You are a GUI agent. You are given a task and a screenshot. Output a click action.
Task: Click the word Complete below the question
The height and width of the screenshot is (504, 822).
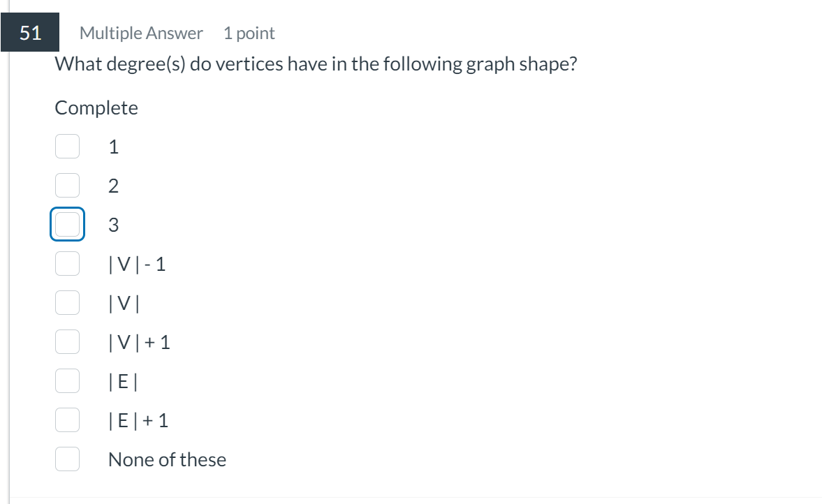point(96,108)
